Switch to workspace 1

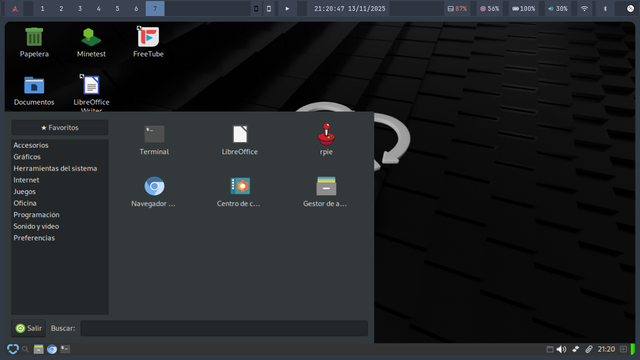click(42, 9)
